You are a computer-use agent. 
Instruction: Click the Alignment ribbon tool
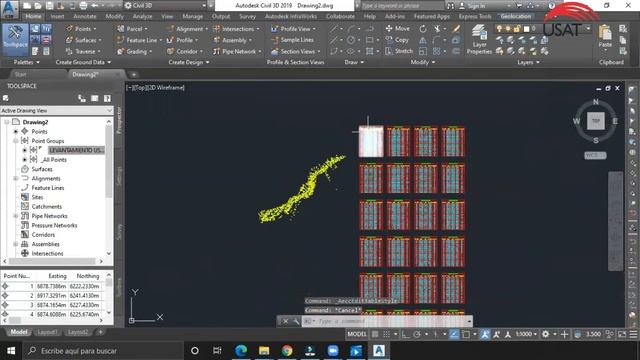pos(187,29)
